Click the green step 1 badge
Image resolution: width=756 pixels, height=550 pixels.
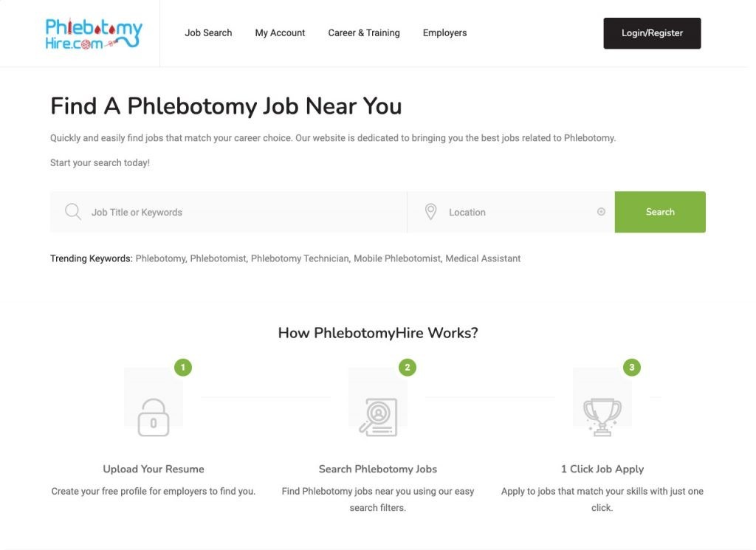(183, 368)
